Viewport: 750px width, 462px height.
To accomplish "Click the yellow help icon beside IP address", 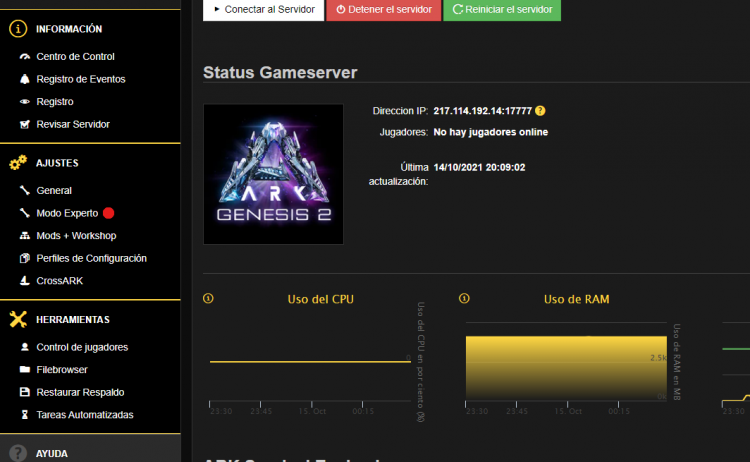I will [540, 110].
